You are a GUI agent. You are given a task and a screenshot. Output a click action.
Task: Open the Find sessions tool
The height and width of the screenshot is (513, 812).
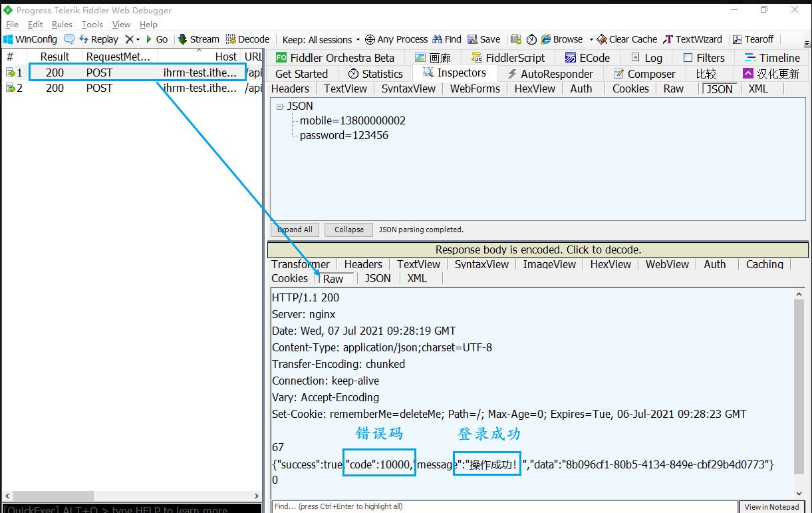point(447,39)
